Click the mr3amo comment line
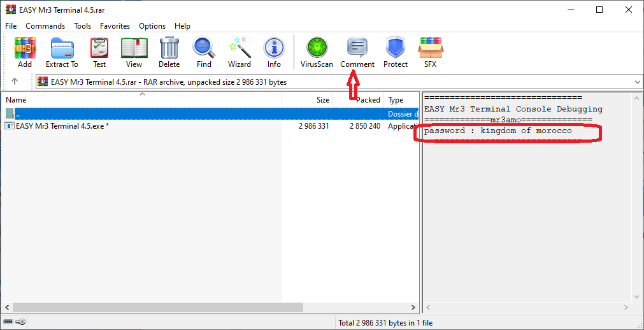 click(x=508, y=120)
